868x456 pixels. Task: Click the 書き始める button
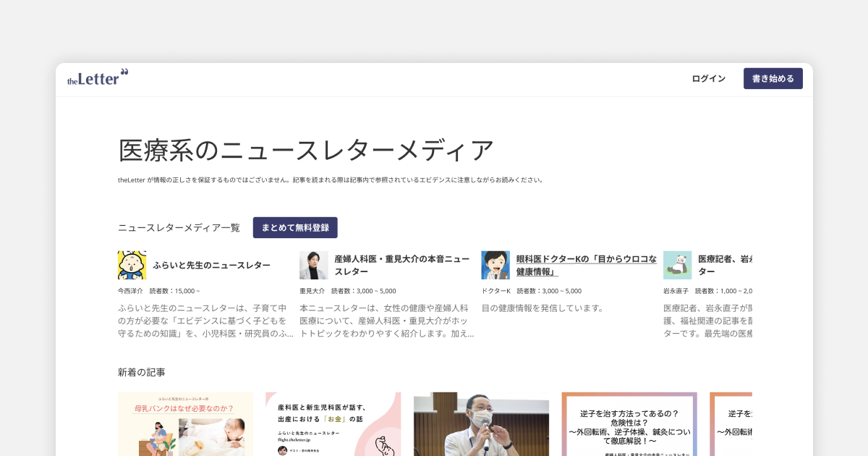(773, 79)
